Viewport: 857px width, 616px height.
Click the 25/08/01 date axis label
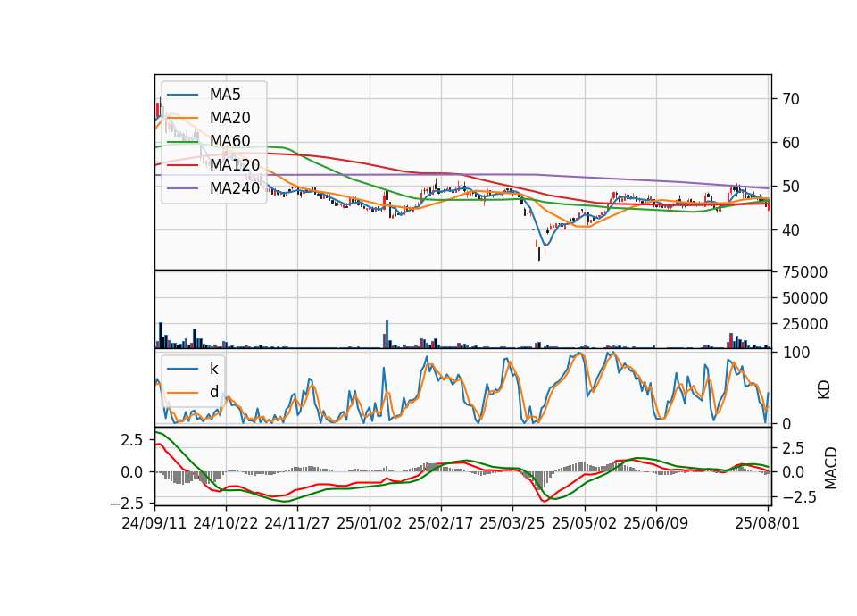[x=768, y=523]
